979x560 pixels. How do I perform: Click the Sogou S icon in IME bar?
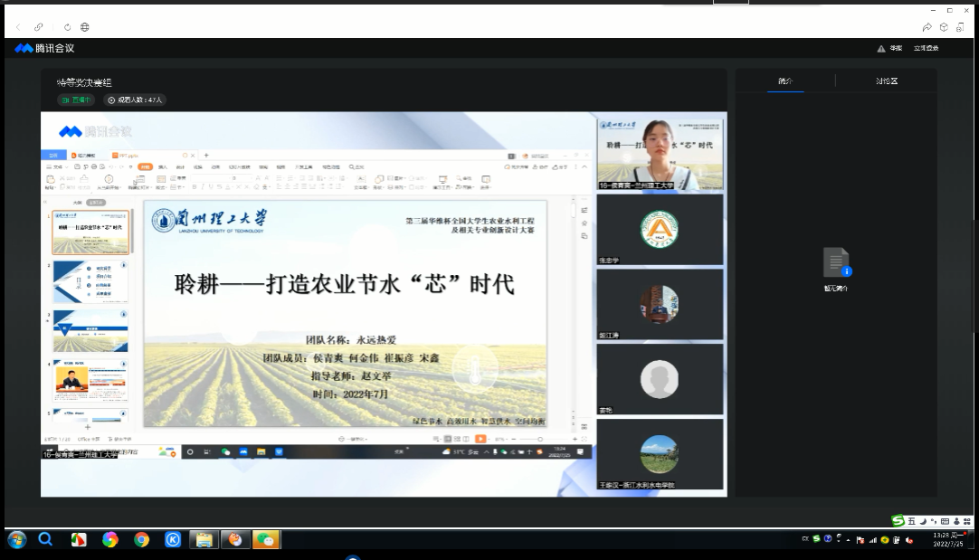(898, 521)
